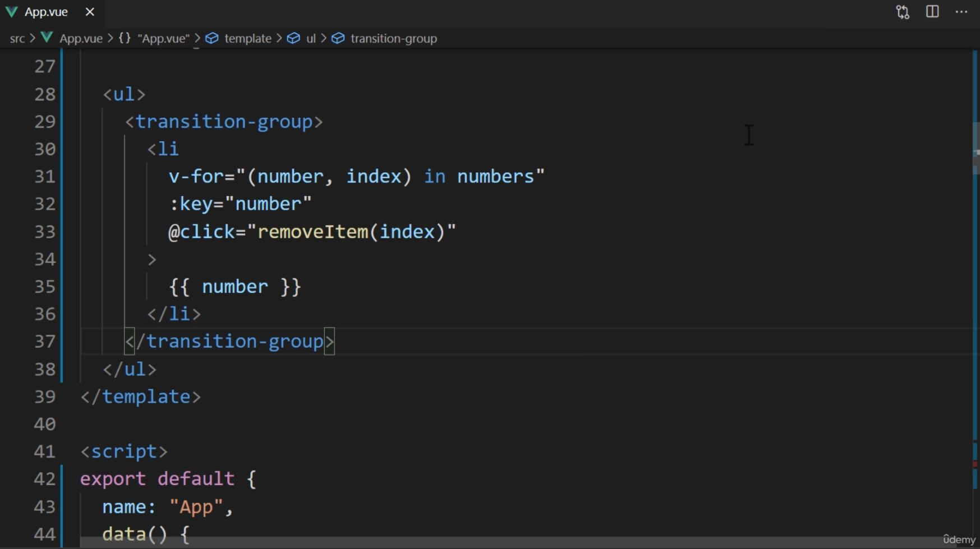Select the App.vue tab
The width and height of the screenshot is (980, 549).
coord(52,12)
